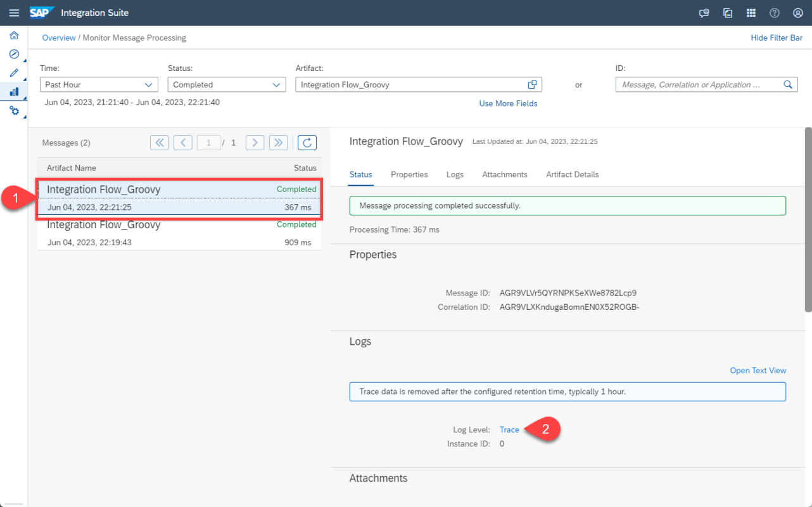
Task: Switch to the Attachments tab
Action: click(x=505, y=174)
